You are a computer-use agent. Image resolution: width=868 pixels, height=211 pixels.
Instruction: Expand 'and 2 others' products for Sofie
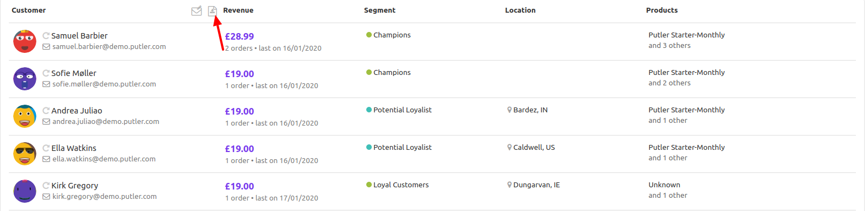(x=669, y=83)
